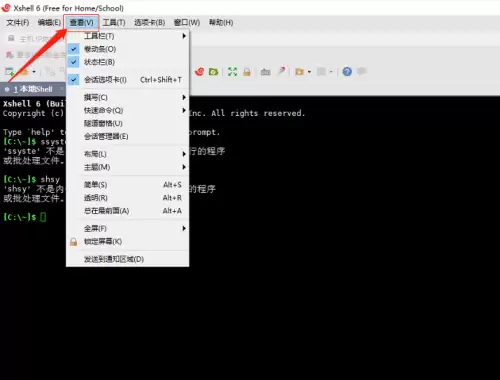Click the keyboard icon in toolbar
This screenshot has height=380, width=500.
(265, 72)
